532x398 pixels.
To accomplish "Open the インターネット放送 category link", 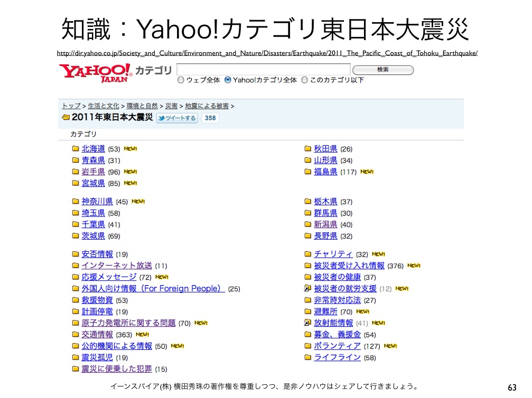I will tap(117, 266).
